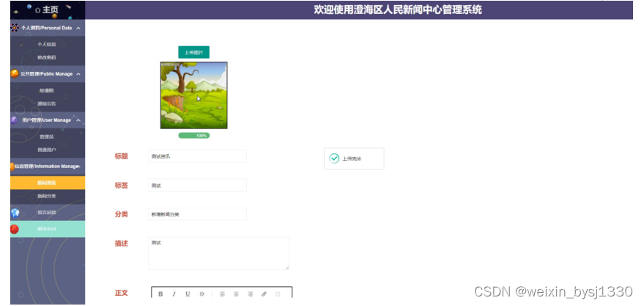Open the 分类 field showing 新增新闻分类
This screenshot has width=644, height=306.
click(197, 214)
